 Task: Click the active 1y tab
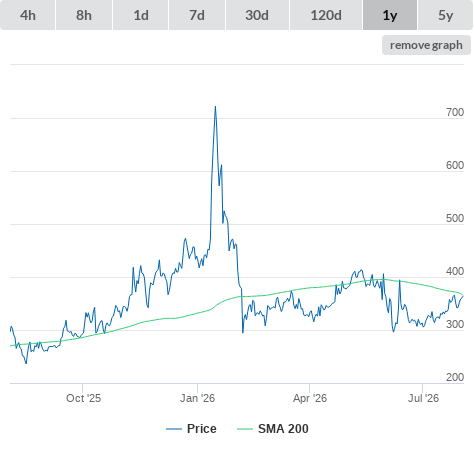point(390,15)
